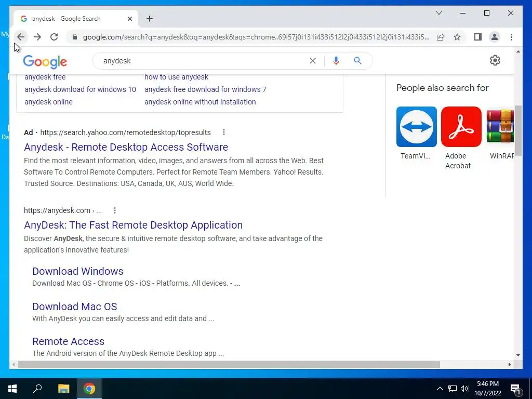Share this page using the share icon

[441, 37]
